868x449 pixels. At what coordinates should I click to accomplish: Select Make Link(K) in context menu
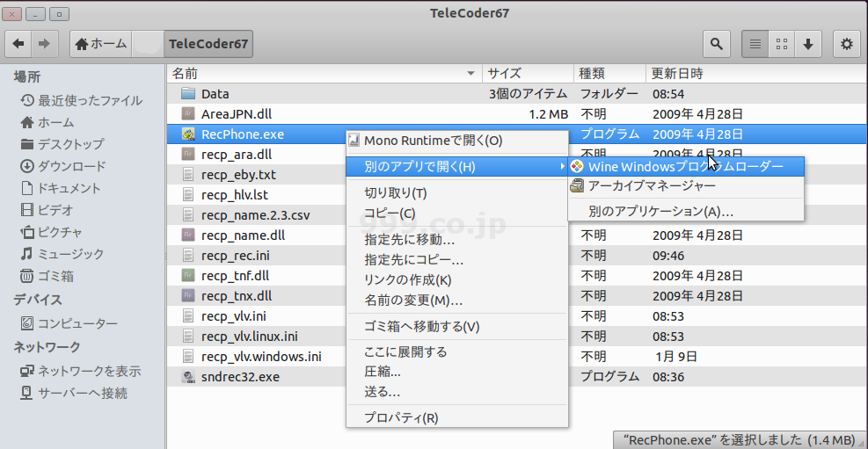click(457, 280)
